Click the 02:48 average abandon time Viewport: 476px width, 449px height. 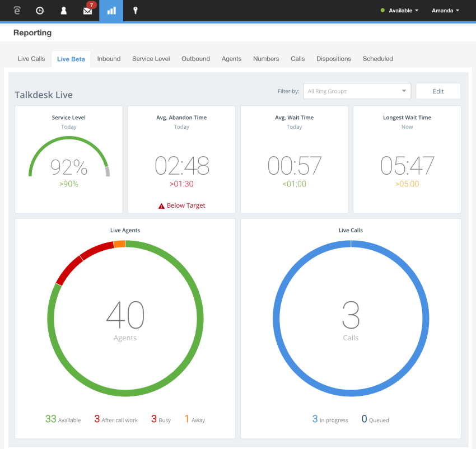pyautogui.click(x=182, y=166)
